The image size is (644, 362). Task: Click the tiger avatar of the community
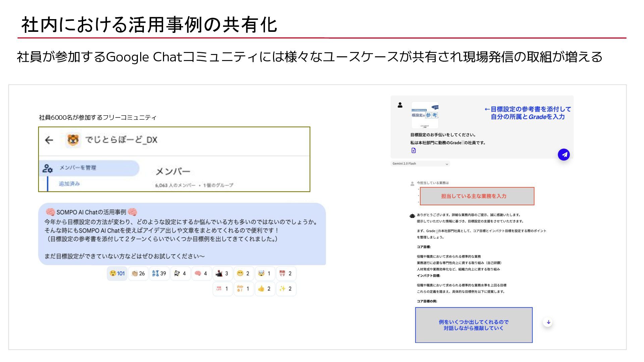[73, 140]
